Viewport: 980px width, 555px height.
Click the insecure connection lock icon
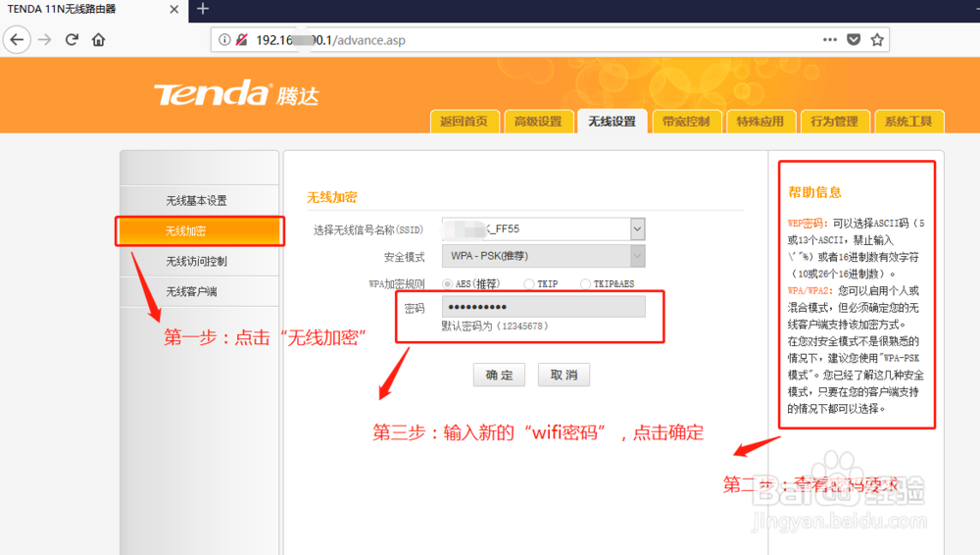(x=241, y=40)
